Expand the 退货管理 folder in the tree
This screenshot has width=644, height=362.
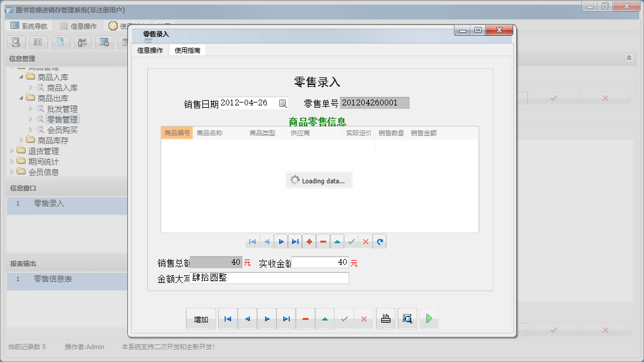12,151
